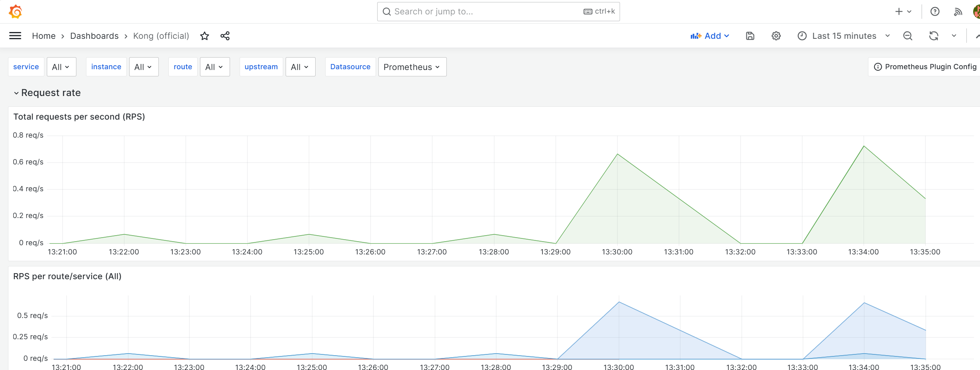Click the RPS per route/service panel title
980x370 pixels.
(x=67, y=276)
